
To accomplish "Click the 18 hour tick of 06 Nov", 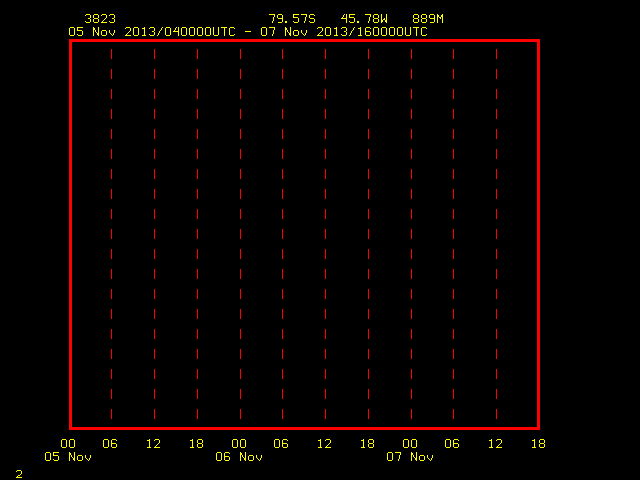I will pyautogui.click(x=367, y=444).
